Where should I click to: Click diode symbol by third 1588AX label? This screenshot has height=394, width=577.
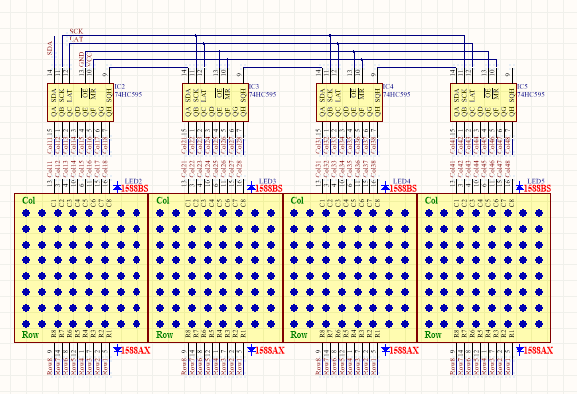385,350
